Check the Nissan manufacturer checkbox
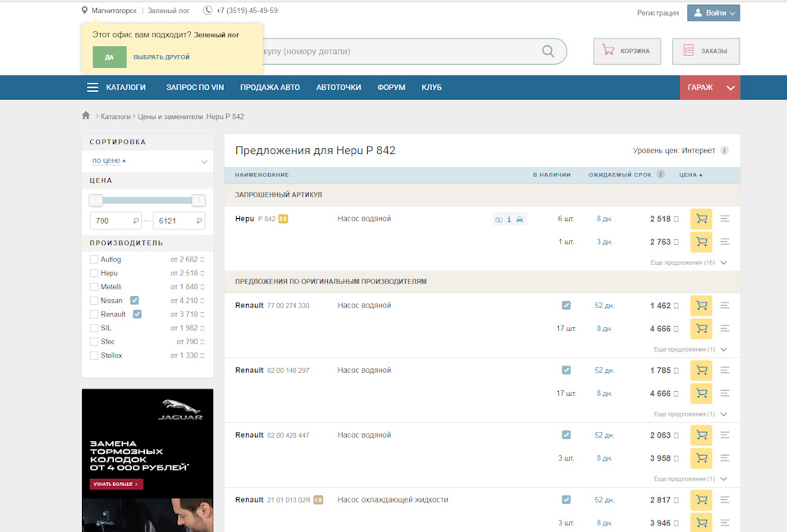Viewport: 787px width, 532px height. [x=93, y=301]
